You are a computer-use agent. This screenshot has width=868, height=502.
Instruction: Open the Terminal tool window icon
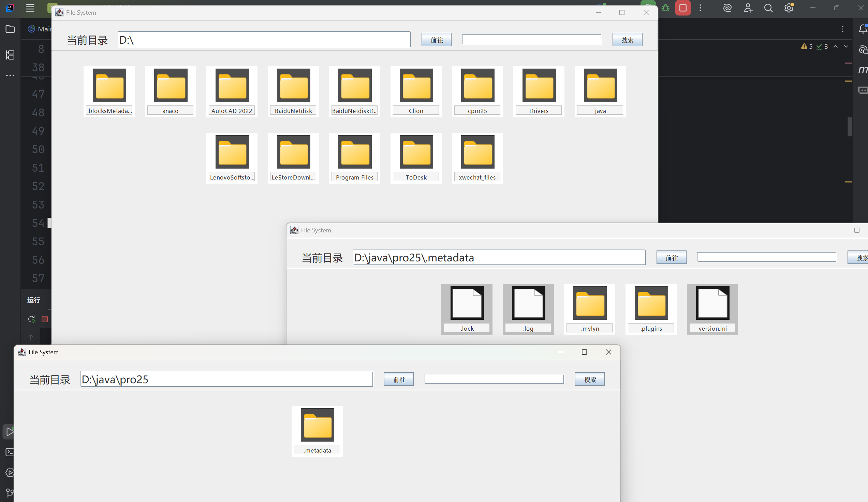tap(10, 452)
